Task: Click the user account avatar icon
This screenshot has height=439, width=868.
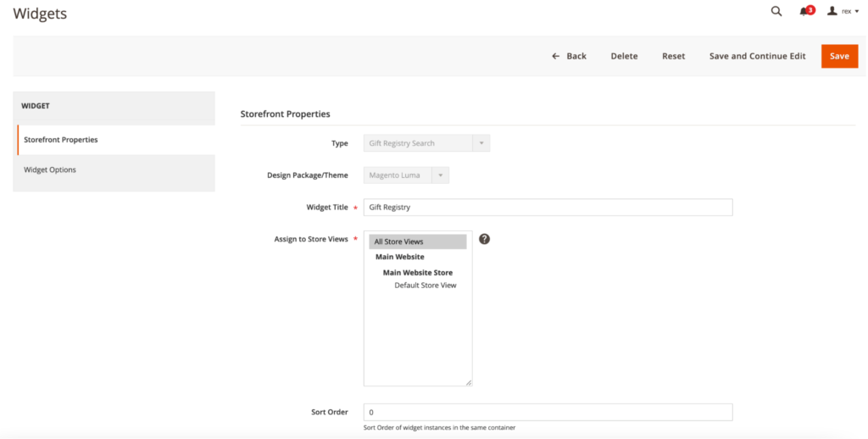Action: [x=832, y=11]
